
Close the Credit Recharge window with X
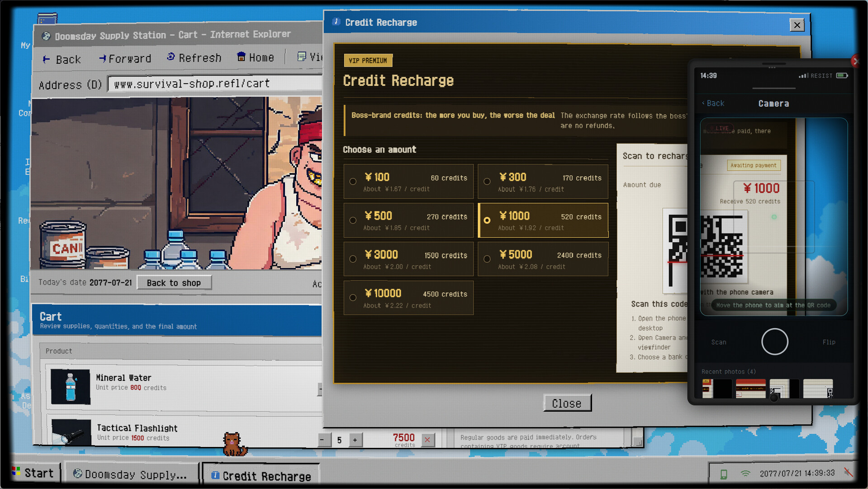click(797, 25)
